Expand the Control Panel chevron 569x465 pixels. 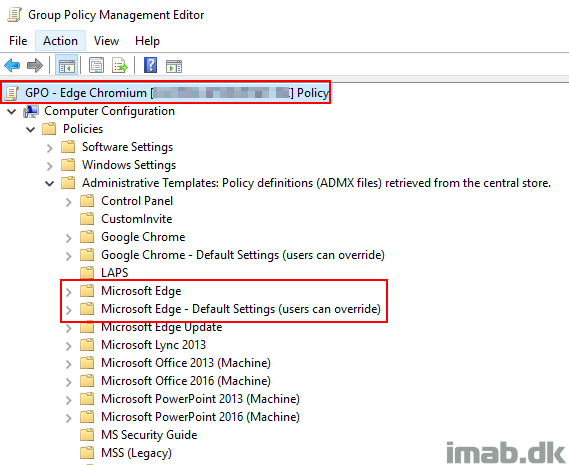click(x=69, y=202)
